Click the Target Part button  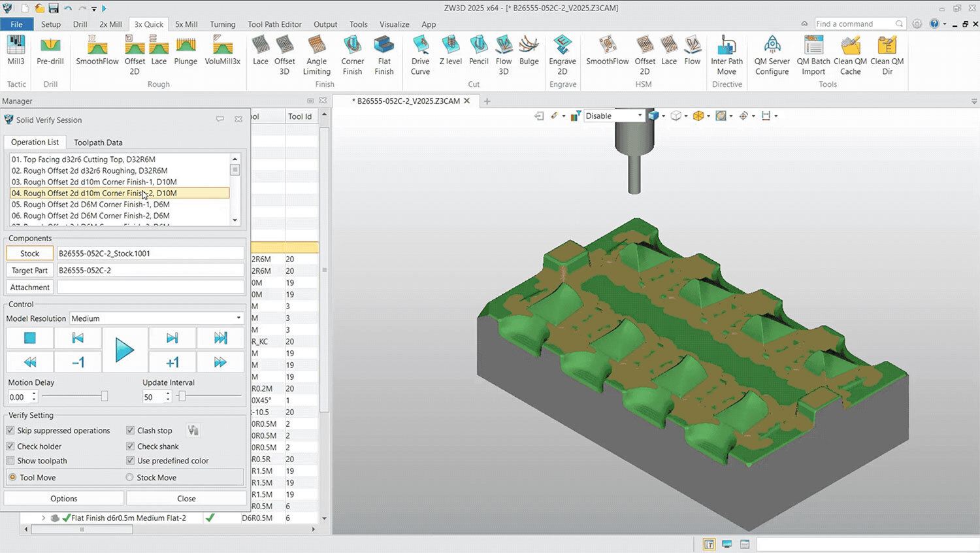(x=30, y=270)
